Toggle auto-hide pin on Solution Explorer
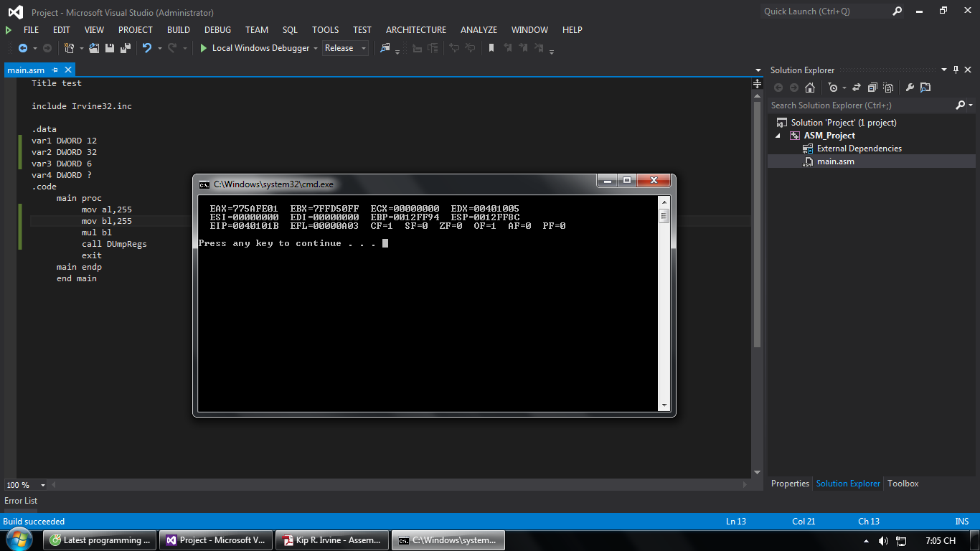 click(956, 70)
